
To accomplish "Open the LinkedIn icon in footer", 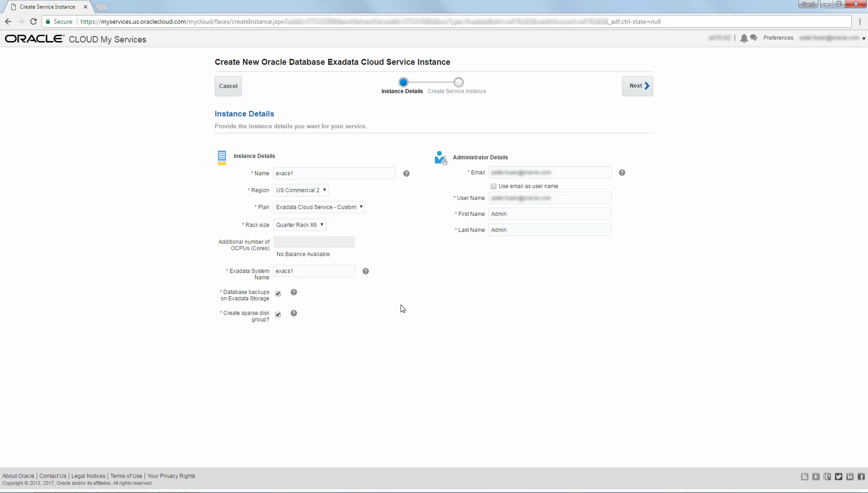I will tap(850, 477).
